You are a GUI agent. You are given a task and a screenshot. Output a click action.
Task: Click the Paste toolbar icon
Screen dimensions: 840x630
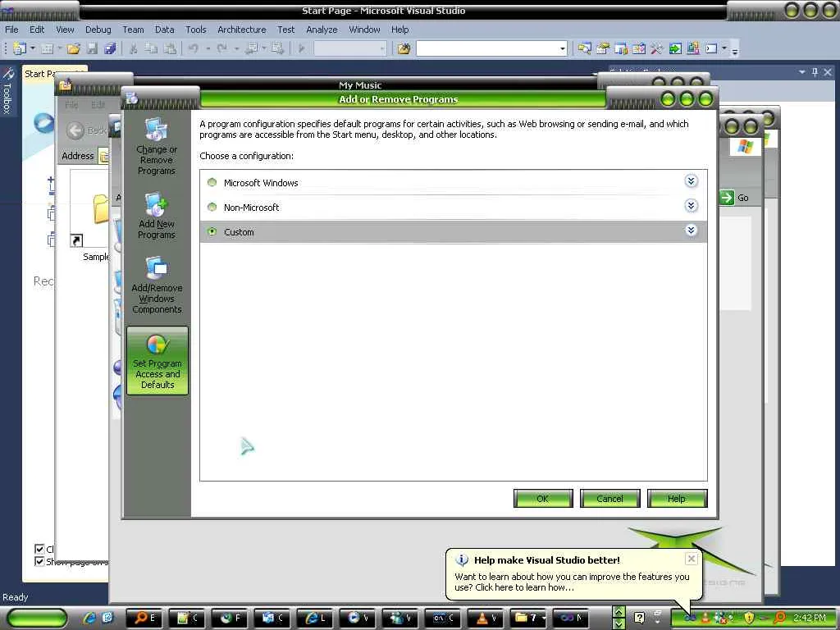tap(170, 48)
